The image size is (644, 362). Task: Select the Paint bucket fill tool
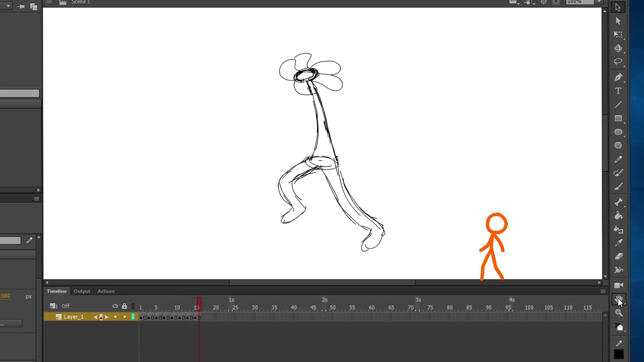tap(619, 216)
